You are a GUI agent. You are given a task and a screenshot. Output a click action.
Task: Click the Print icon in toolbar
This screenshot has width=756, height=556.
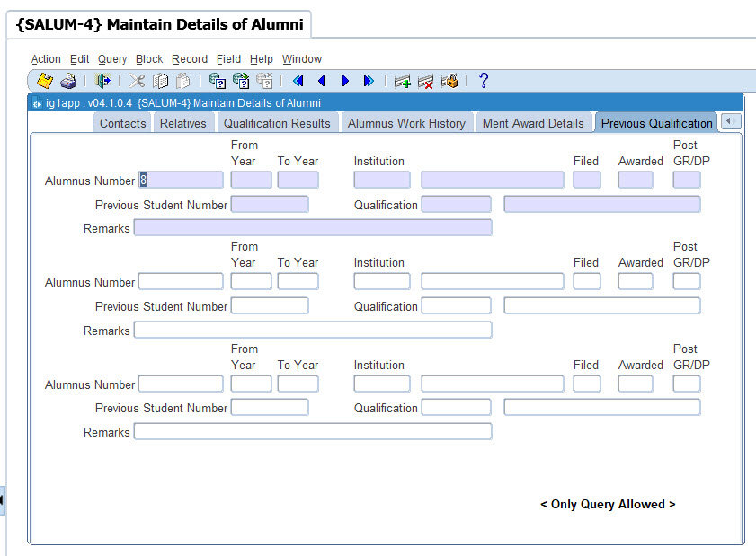coord(68,81)
